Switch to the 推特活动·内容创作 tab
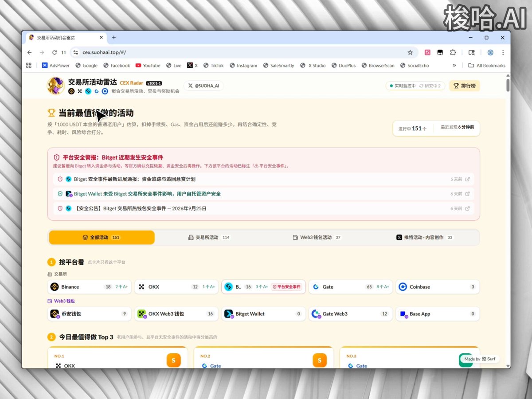 425,237
